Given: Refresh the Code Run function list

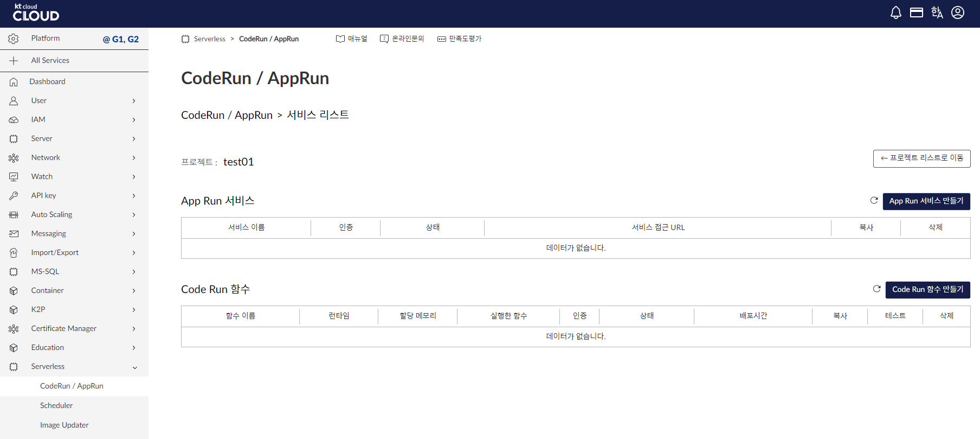Looking at the screenshot, I should pyautogui.click(x=877, y=289).
